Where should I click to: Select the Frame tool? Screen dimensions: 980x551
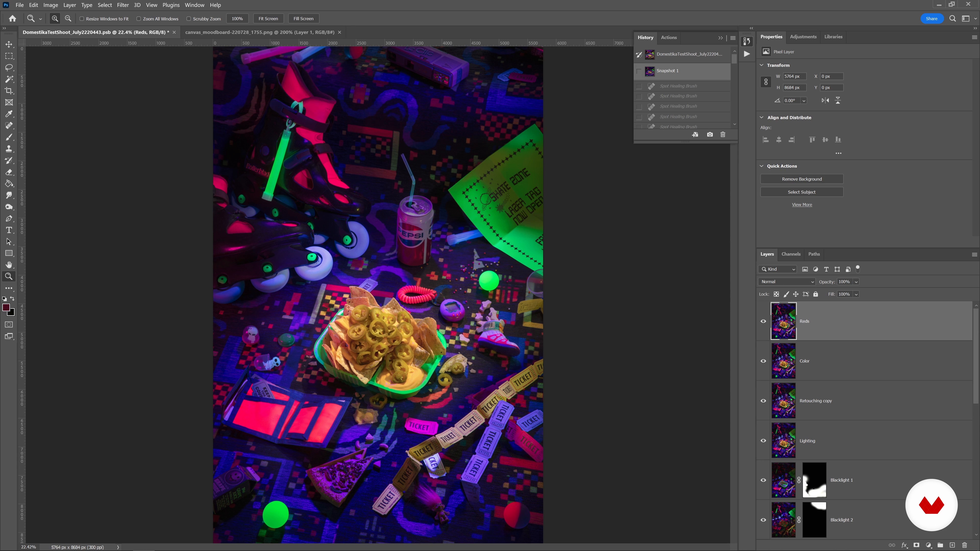9,102
